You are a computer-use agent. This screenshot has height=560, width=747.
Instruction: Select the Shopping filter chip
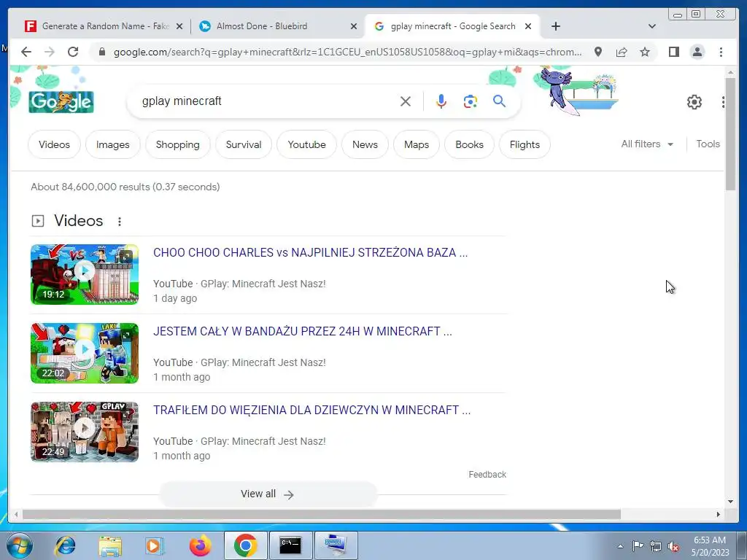point(178,144)
